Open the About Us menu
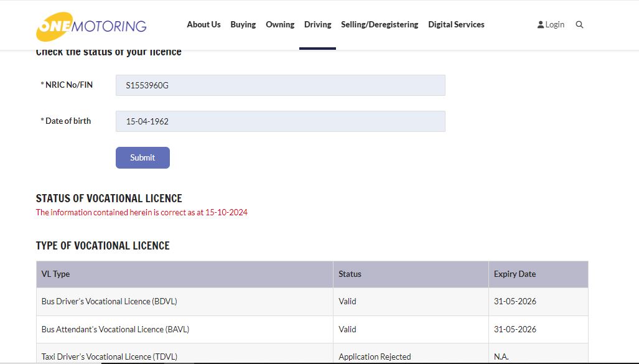This screenshot has height=364, width=639. 203,25
